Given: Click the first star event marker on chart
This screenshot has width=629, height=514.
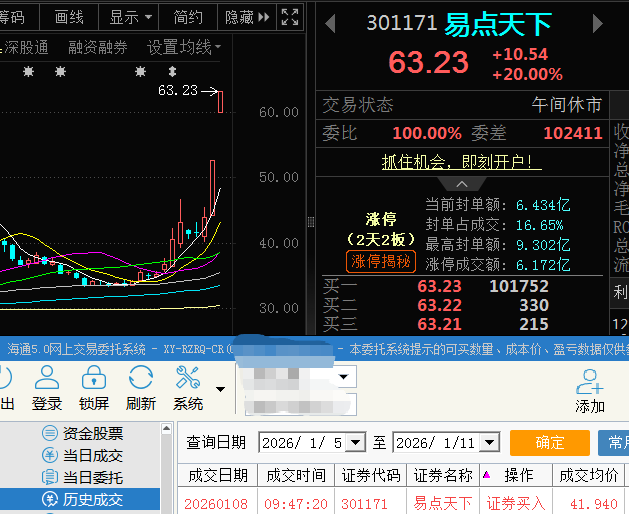Looking at the screenshot, I should click(x=28, y=72).
